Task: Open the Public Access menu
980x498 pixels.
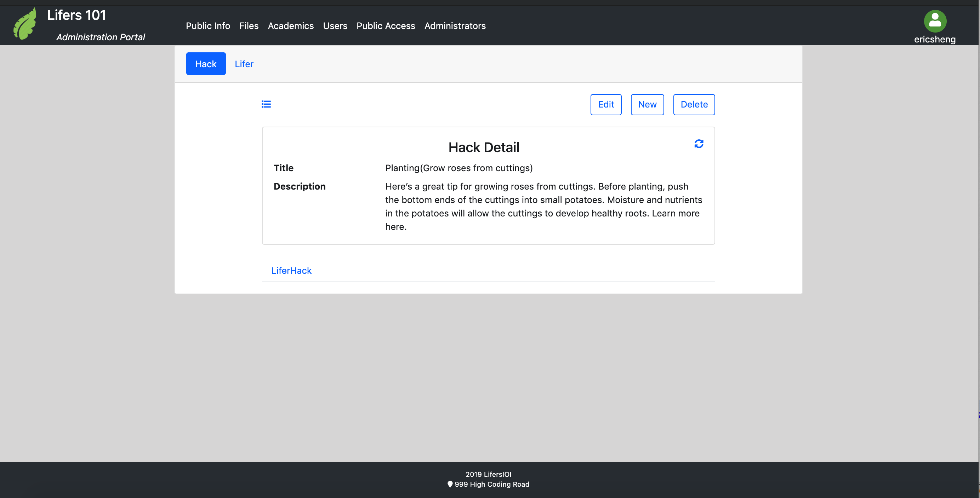Action: pos(386,26)
